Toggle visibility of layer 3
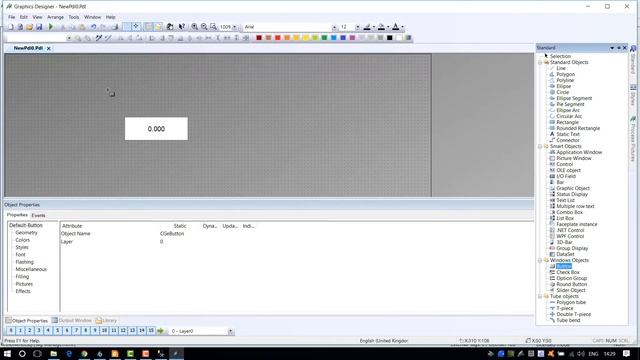The height and width of the screenshot is (360, 640). (39, 331)
